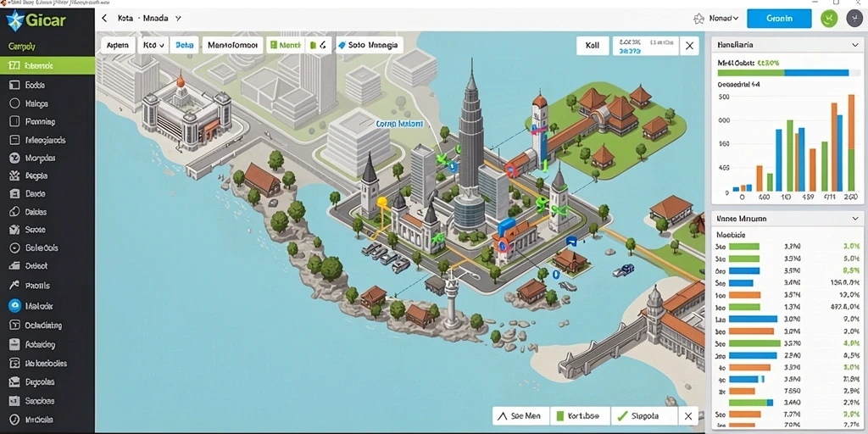The image size is (868, 434).
Task: Click the Gicar star logo
Action: point(15,20)
